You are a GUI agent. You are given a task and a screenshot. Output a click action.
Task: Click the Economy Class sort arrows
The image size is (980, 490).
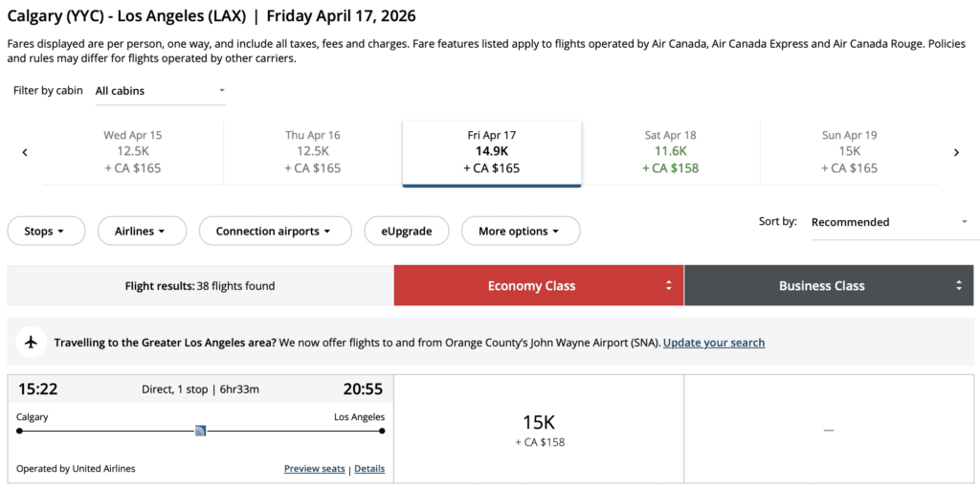[669, 285]
